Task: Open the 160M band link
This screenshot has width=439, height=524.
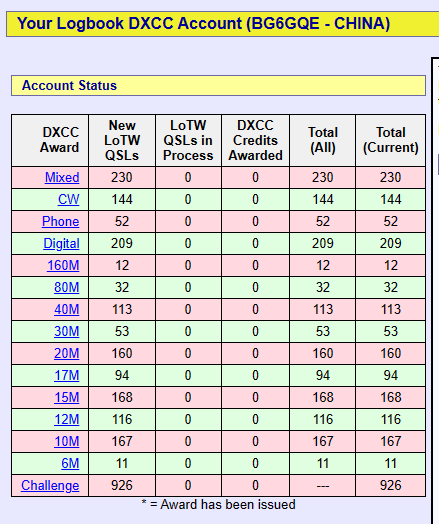Action: 63,265
